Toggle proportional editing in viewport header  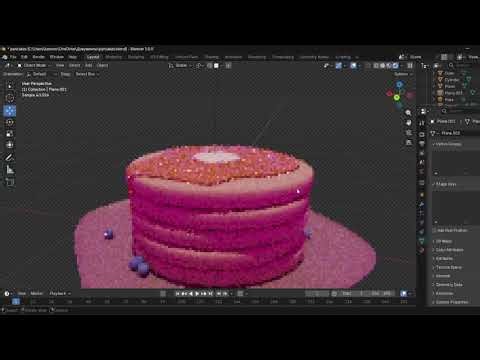(228, 66)
